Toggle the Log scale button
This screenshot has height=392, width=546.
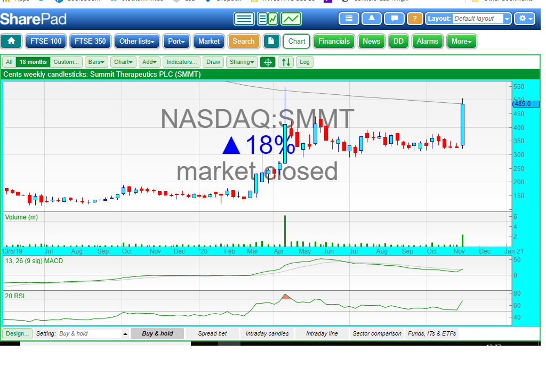tap(304, 62)
